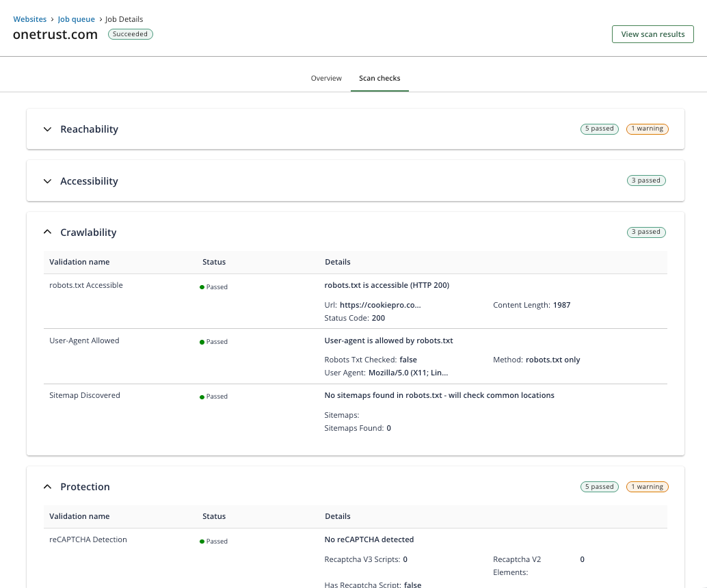Click the Protection 1 warning badge
The width and height of the screenshot is (707, 588).
pyautogui.click(x=647, y=487)
